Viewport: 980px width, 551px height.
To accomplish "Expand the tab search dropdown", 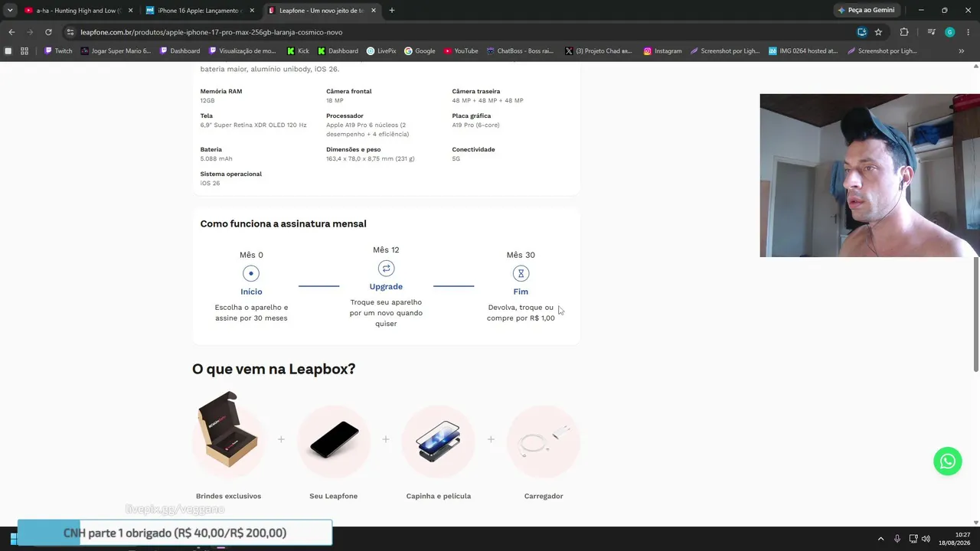I will click(x=10, y=11).
